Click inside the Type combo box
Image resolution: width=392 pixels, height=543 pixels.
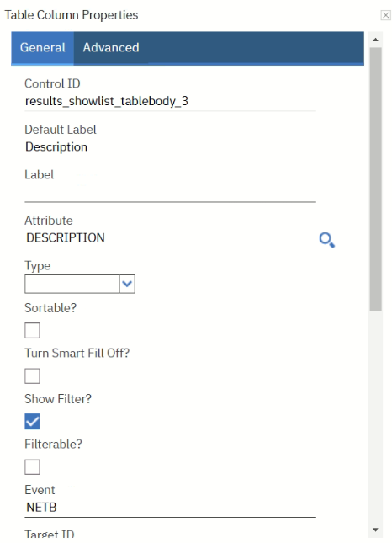pos(72,284)
